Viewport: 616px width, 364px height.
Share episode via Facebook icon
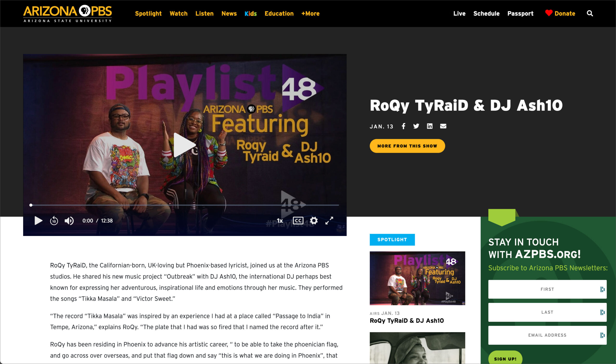[403, 126]
